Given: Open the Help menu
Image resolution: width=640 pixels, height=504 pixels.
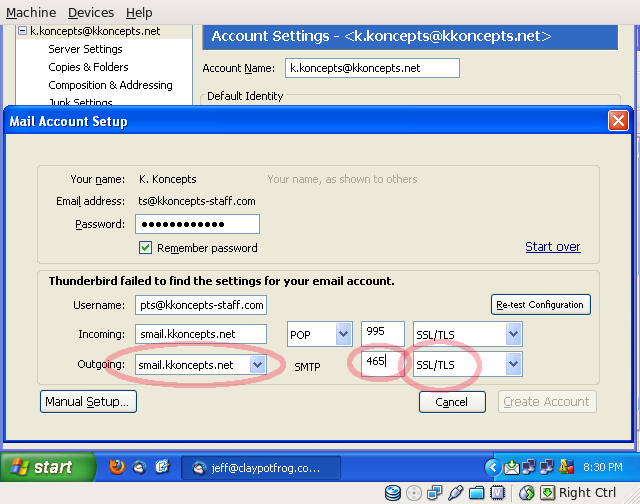Looking at the screenshot, I should click(x=139, y=13).
